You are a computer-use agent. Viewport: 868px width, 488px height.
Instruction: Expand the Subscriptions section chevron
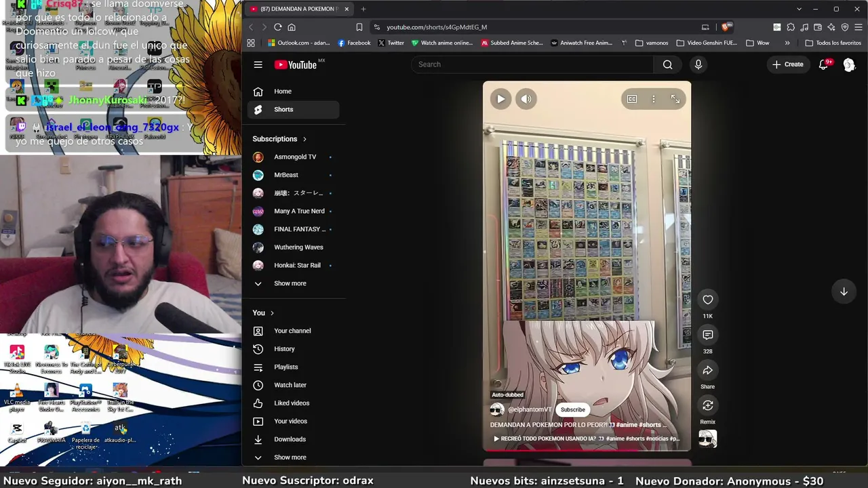pos(304,139)
